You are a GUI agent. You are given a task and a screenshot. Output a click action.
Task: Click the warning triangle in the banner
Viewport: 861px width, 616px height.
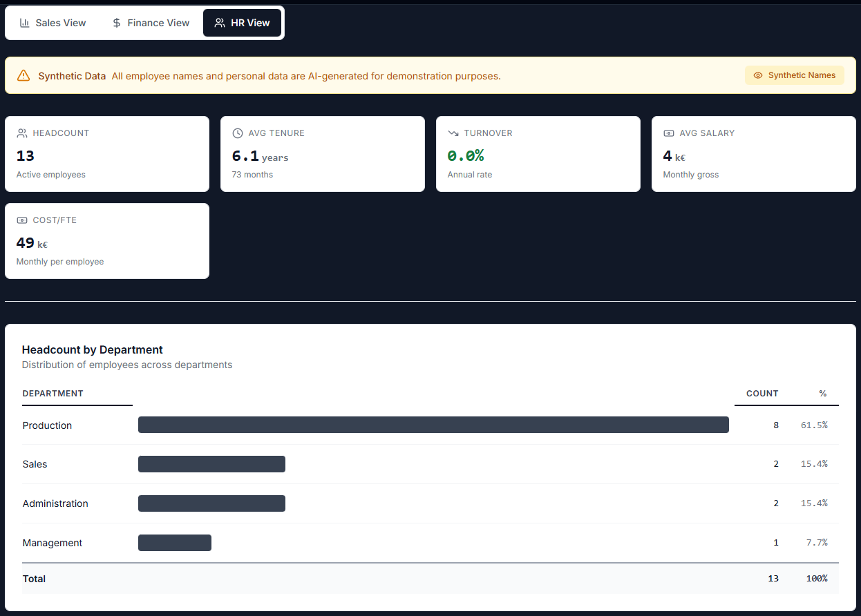click(23, 75)
